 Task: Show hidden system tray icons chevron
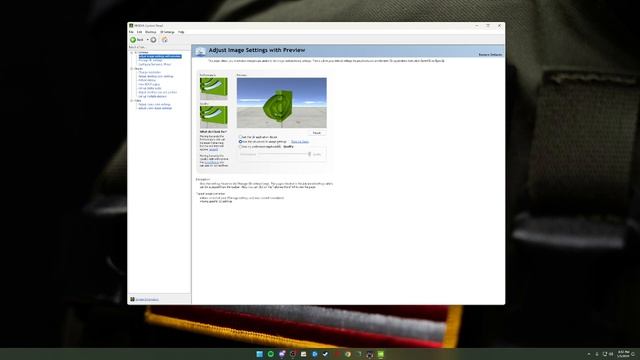click(x=589, y=354)
